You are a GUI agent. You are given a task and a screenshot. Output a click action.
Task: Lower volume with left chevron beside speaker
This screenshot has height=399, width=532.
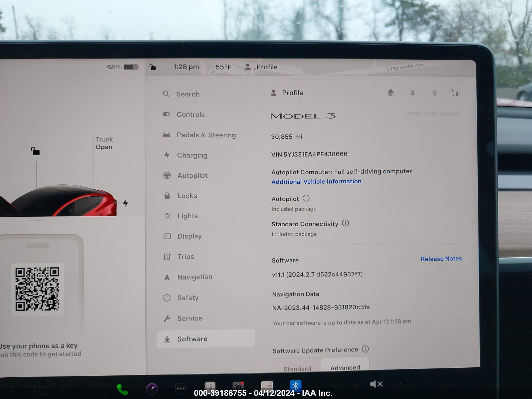pos(355,384)
